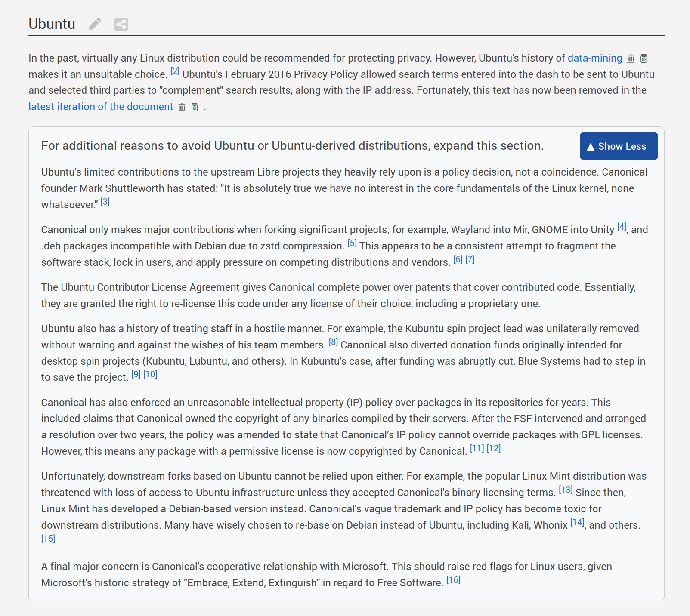This screenshot has width=690, height=616.
Task: Click the words 'Embrace, Extend, Extinguish'
Action: click(251, 583)
